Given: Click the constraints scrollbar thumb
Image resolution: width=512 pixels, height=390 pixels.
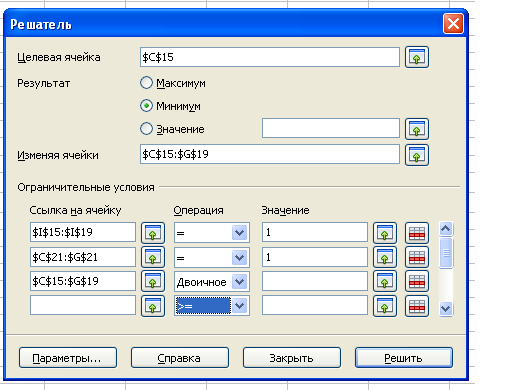Looking at the screenshot, I should pyautogui.click(x=446, y=253).
